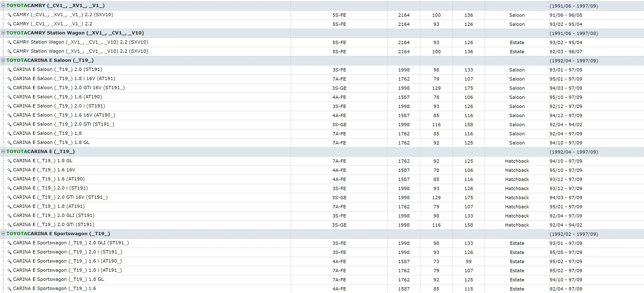Click magnifier icon for CARINA E Saloon 2.0 (ST191)

click(9, 70)
